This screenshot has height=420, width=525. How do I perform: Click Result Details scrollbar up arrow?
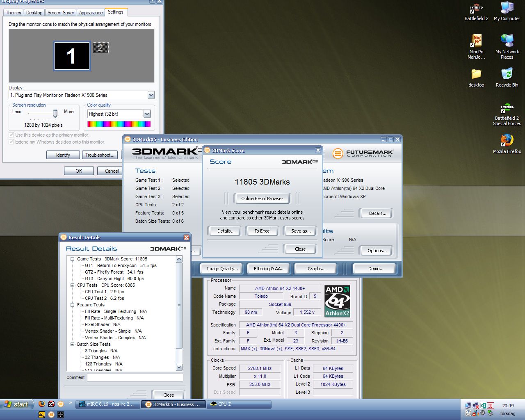[x=179, y=259]
